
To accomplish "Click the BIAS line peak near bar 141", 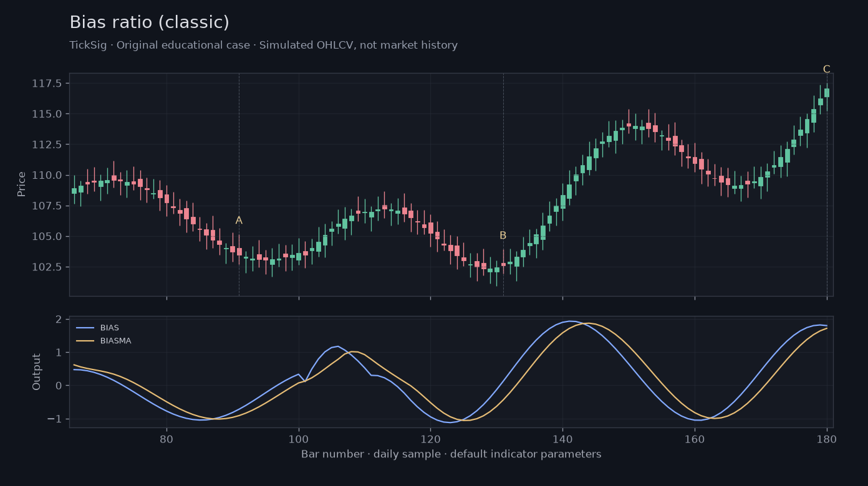I will coord(569,321).
